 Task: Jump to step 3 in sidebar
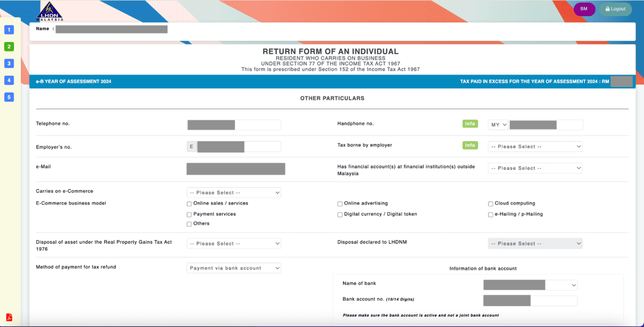[x=9, y=63]
